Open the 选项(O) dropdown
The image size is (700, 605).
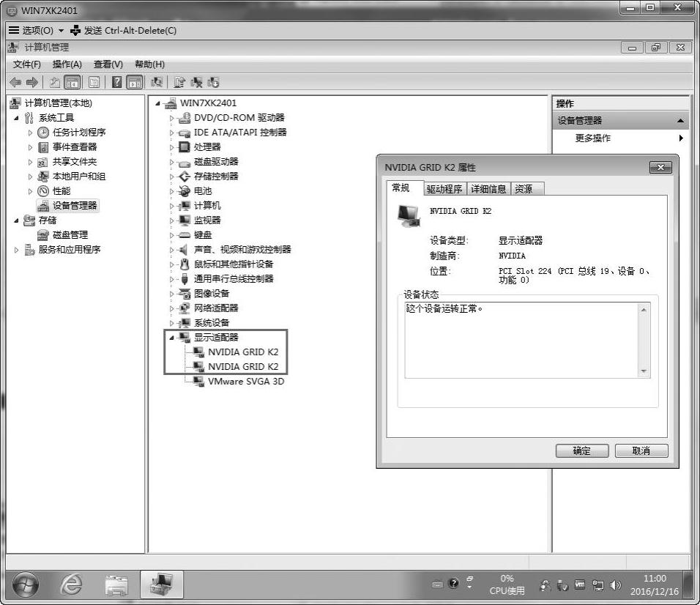36,30
